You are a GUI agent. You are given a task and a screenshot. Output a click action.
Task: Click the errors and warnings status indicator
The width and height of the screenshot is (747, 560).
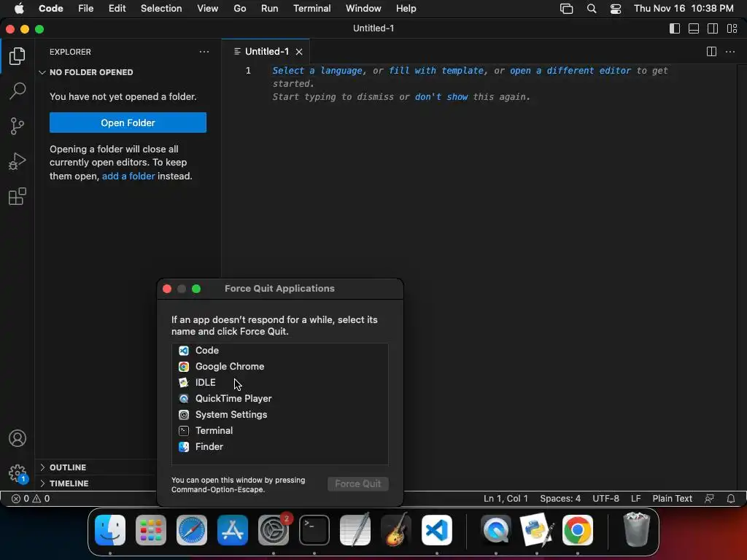point(31,499)
